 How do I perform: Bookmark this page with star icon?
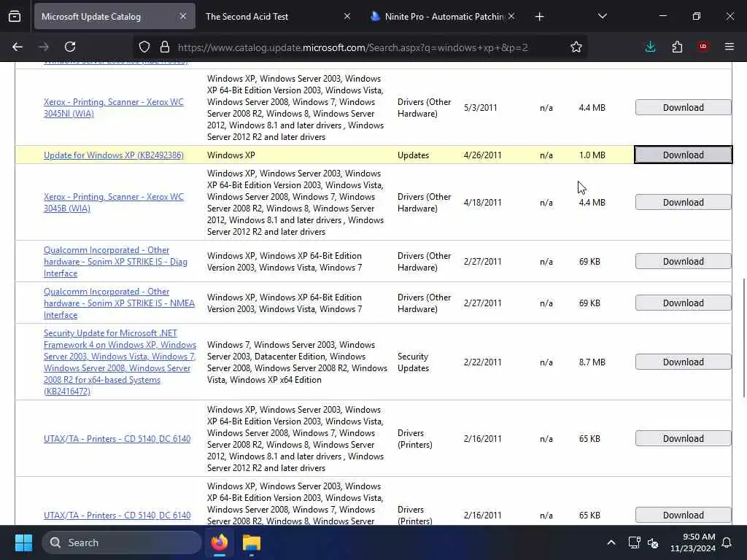click(576, 47)
